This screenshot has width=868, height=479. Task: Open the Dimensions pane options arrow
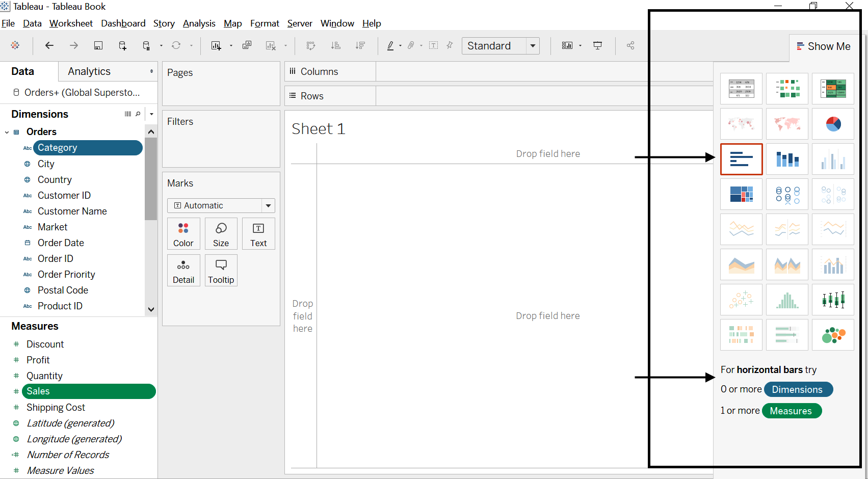coord(151,114)
